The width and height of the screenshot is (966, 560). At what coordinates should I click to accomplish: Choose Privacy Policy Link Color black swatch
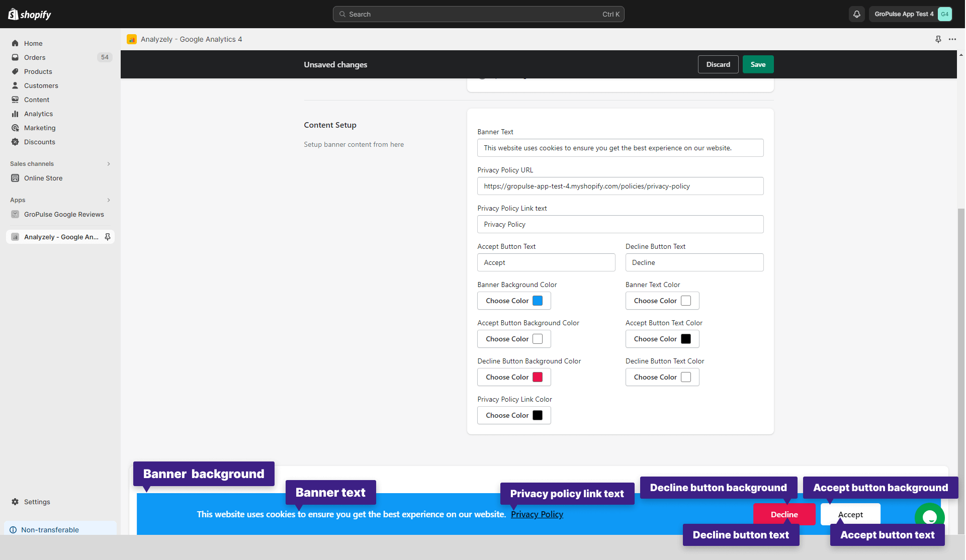[538, 415]
